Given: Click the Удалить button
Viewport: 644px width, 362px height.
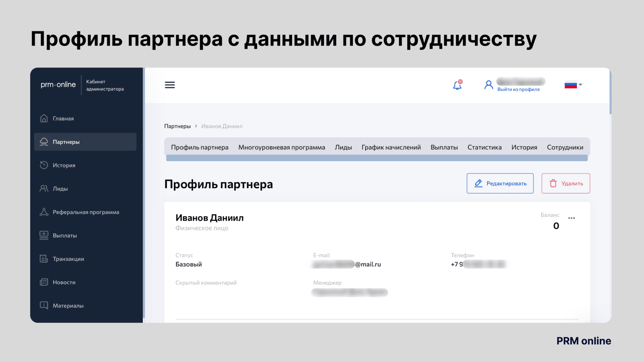Looking at the screenshot, I should (565, 183).
